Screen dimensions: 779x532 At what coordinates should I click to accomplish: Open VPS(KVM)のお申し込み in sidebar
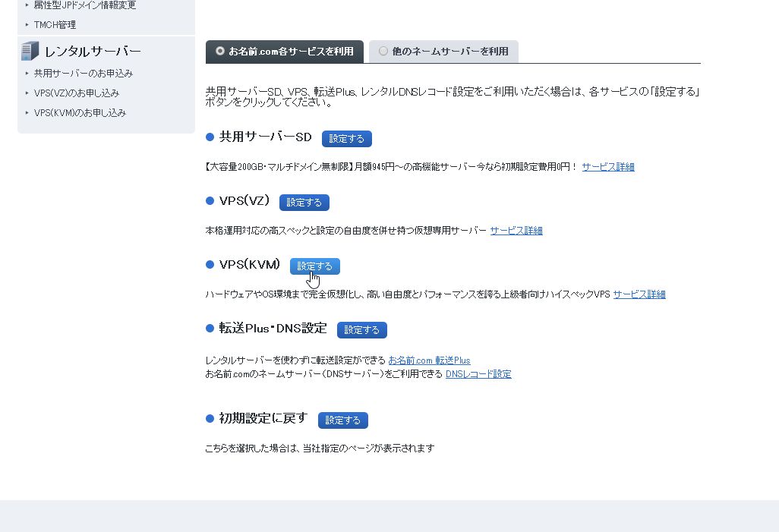click(x=80, y=113)
